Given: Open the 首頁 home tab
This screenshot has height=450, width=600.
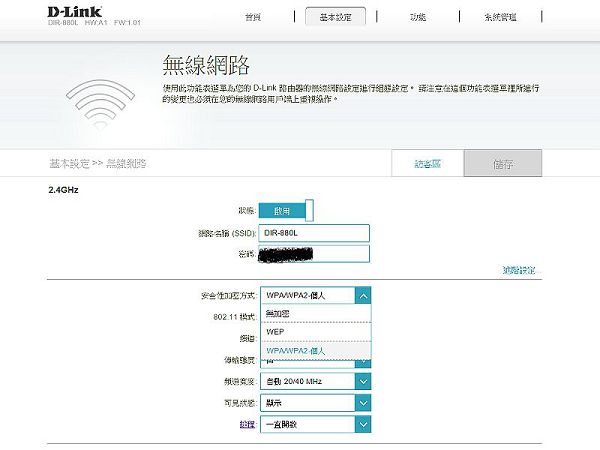Looking at the screenshot, I should tap(253, 17).
